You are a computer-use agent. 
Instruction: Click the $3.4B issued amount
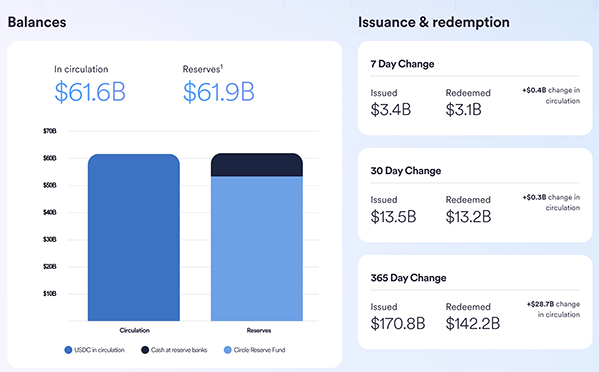(x=390, y=110)
